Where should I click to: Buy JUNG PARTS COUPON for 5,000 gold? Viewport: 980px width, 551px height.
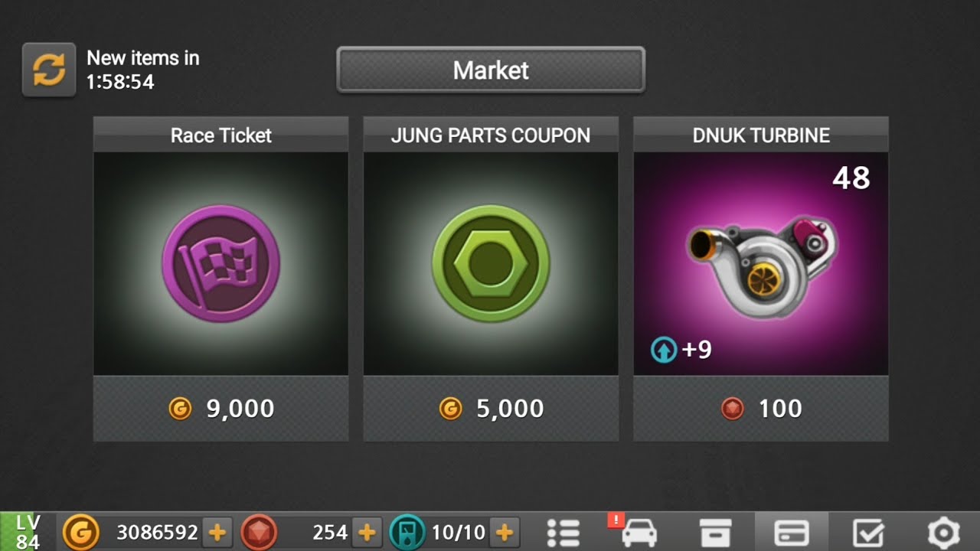click(491, 409)
